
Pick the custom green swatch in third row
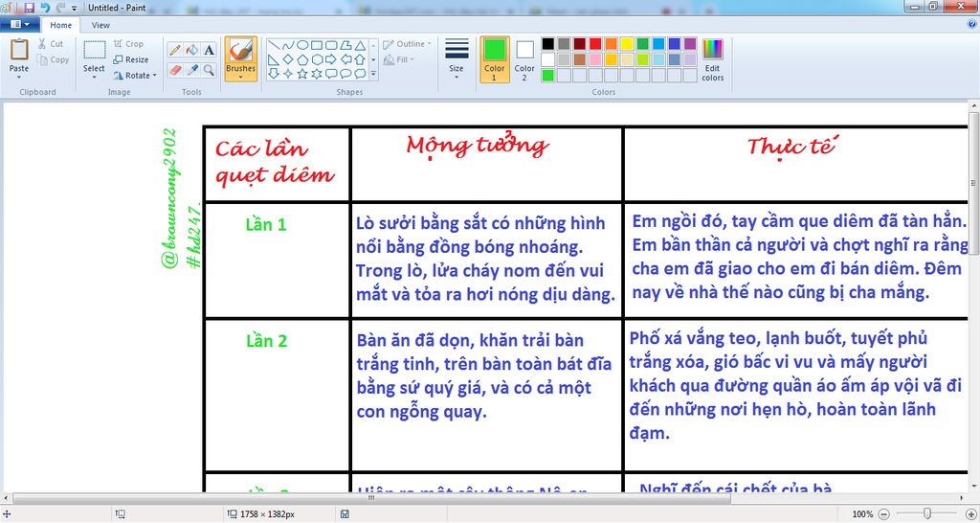click(548, 76)
